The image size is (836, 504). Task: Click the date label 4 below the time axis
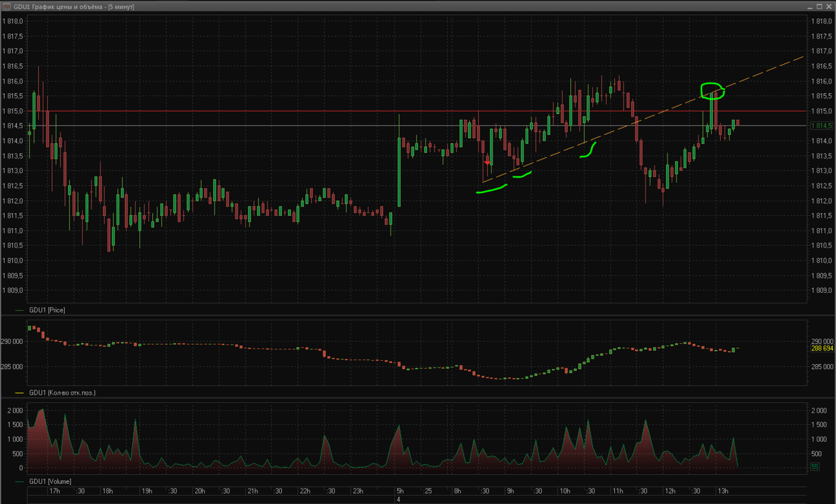click(399, 499)
